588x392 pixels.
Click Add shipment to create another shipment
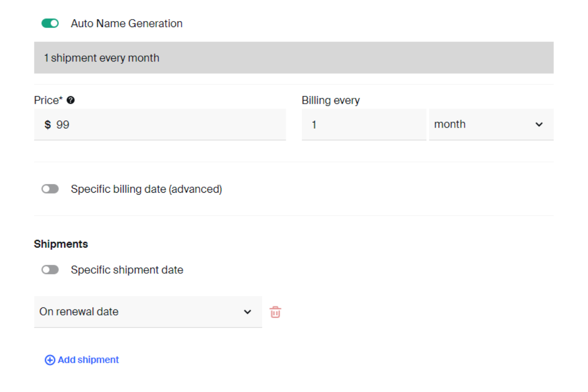click(88, 360)
